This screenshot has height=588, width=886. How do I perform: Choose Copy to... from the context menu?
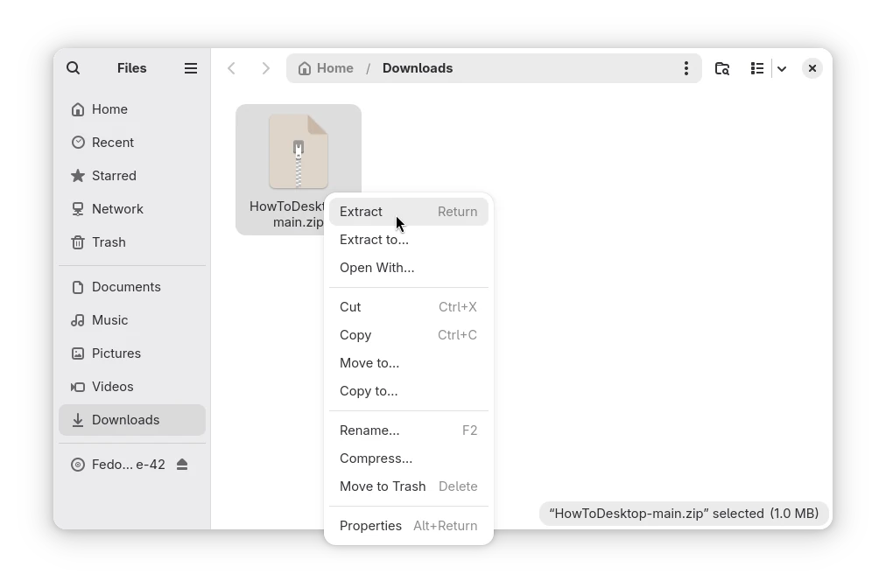tap(409, 391)
